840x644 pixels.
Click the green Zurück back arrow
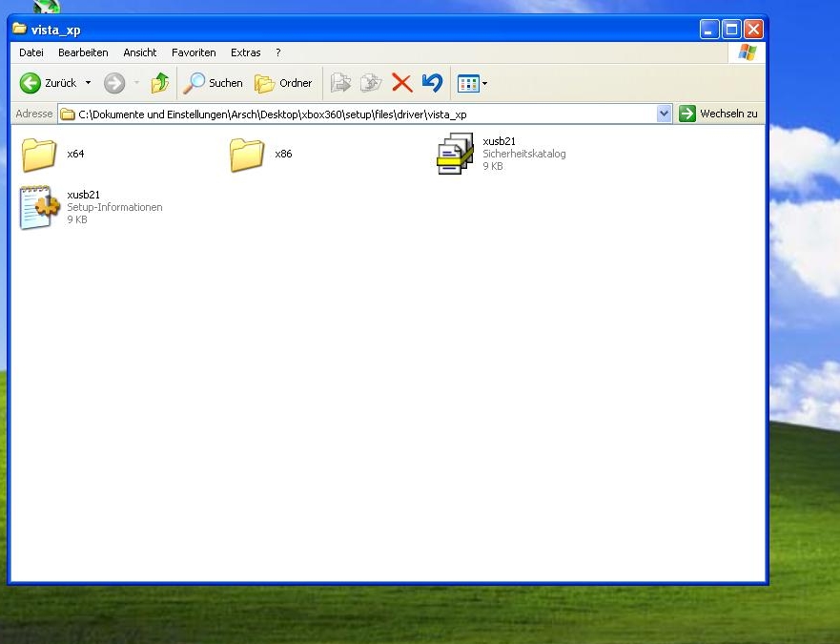[30, 83]
